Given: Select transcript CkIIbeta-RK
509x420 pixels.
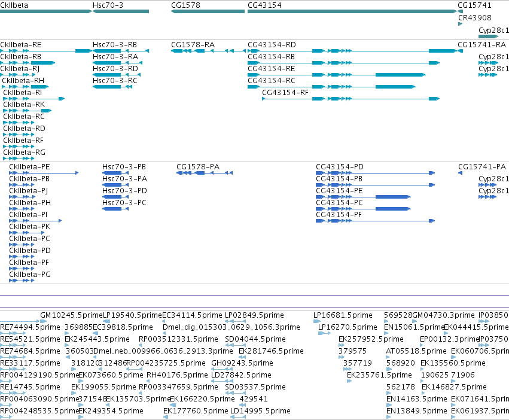Looking at the screenshot, I should coord(28,111).
